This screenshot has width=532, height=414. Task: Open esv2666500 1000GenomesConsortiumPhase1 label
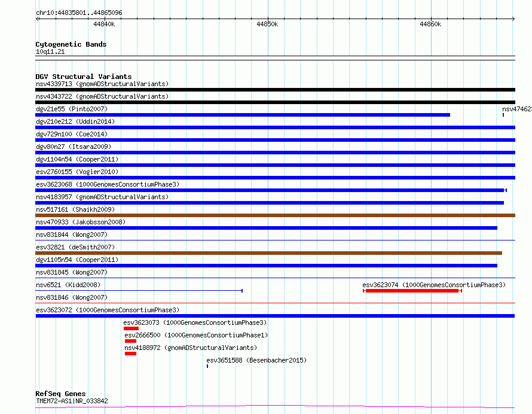tap(196, 335)
